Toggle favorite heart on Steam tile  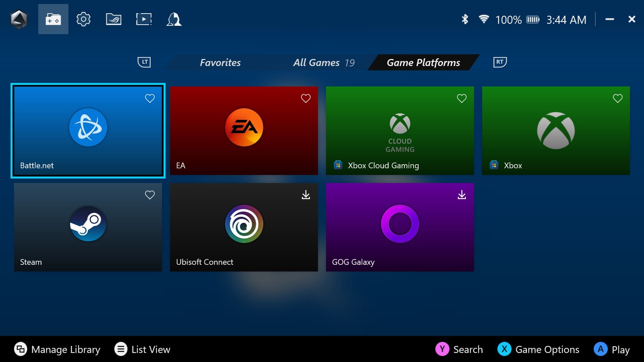pos(150,195)
